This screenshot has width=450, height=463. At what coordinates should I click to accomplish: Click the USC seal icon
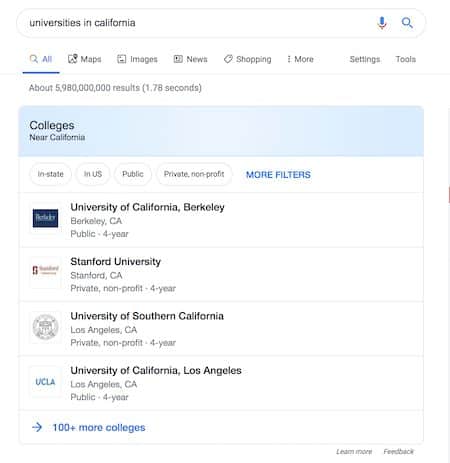tap(45, 327)
